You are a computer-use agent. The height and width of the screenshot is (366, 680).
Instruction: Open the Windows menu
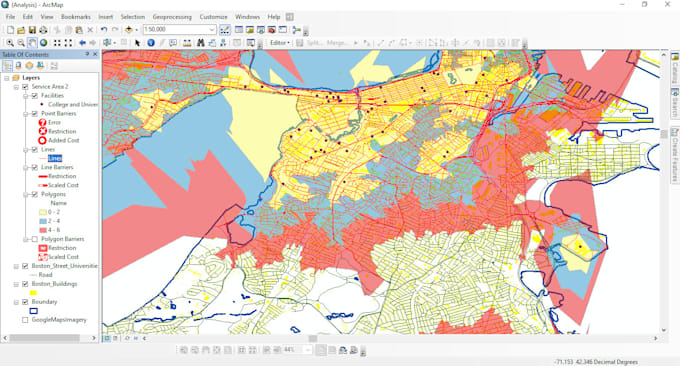click(247, 17)
